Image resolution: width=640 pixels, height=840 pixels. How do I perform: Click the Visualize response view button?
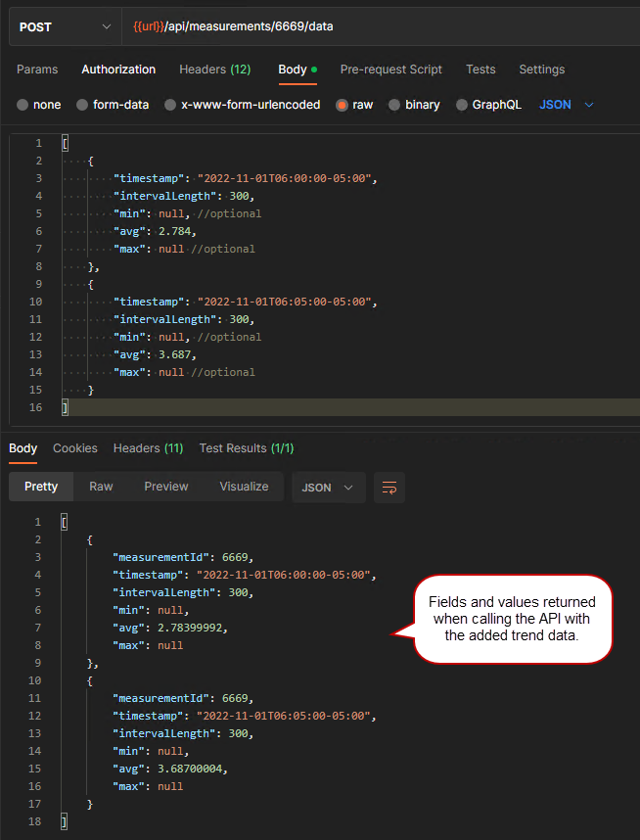244,487
